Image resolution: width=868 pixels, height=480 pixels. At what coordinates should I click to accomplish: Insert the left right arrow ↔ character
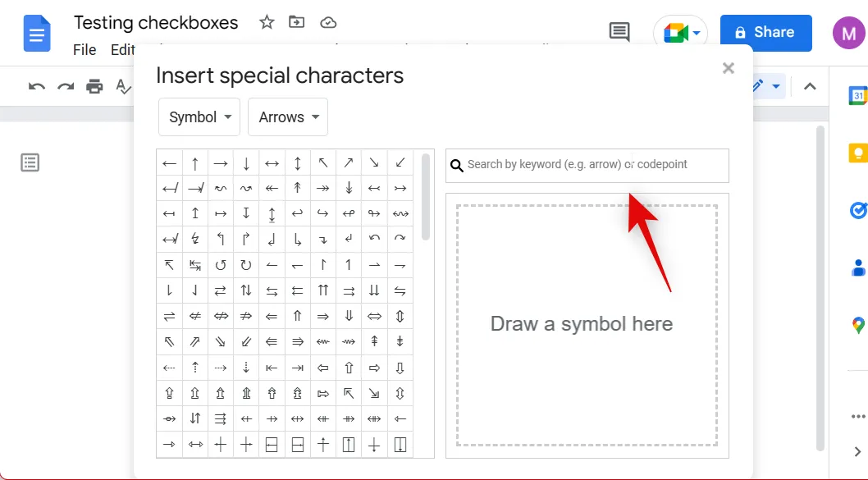272,162
